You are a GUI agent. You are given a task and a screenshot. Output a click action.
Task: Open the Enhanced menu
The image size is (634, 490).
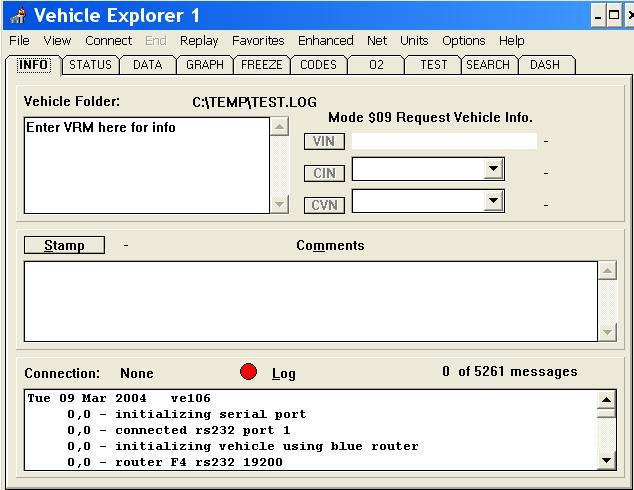325,41
